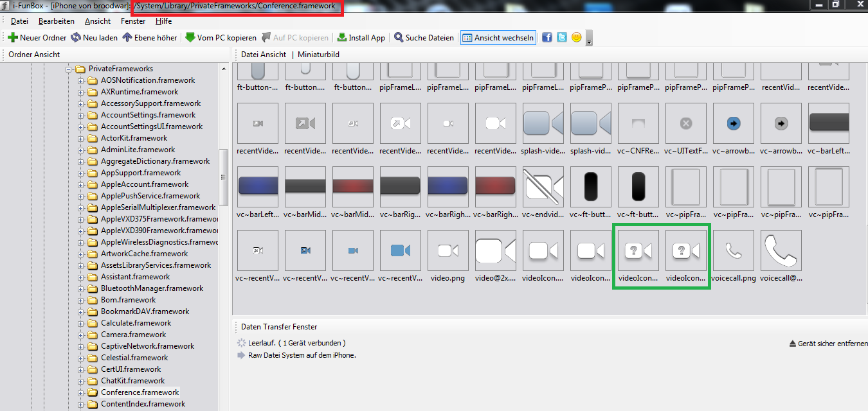Select the vc~CNFRe thumbnail
868x411 pixels.
click(638, 124)
